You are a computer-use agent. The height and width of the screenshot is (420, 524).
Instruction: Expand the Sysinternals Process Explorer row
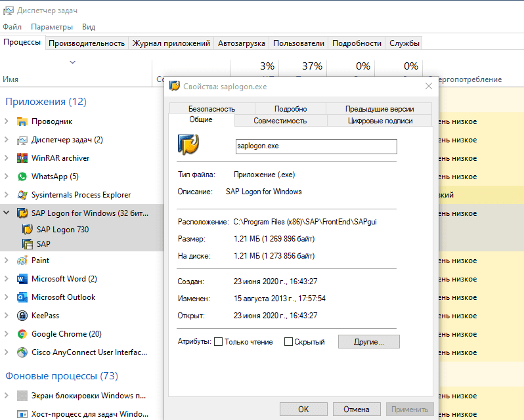click(7, 195)
